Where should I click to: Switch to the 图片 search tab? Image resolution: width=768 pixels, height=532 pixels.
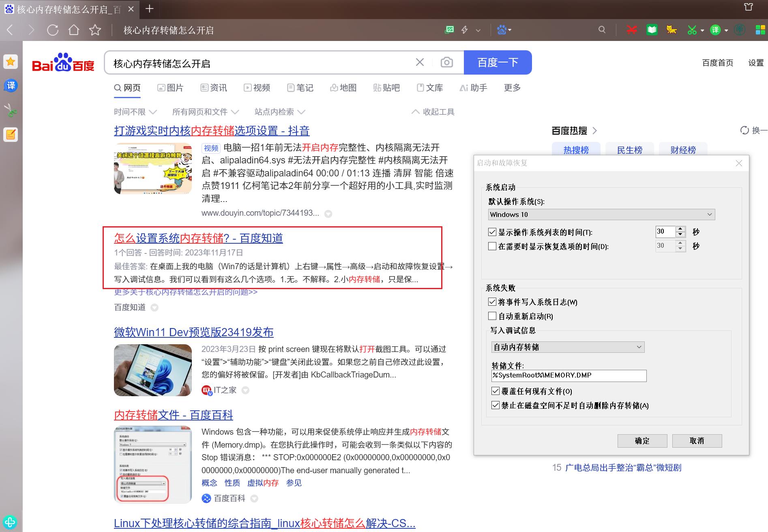pos(170,88)
